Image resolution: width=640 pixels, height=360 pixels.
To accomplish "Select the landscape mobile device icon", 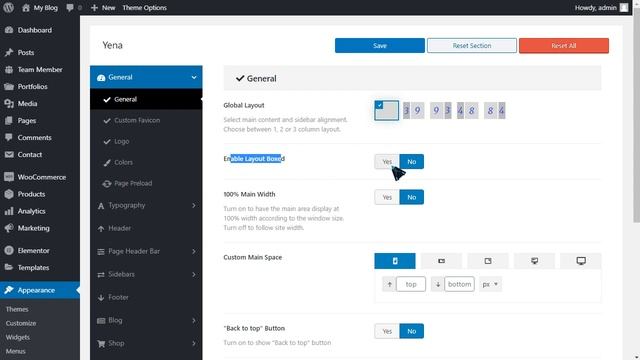I will point(441,261).
